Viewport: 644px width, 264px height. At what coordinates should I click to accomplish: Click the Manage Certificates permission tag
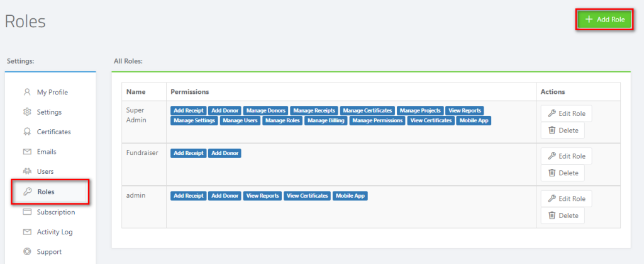tap(368, 110)
